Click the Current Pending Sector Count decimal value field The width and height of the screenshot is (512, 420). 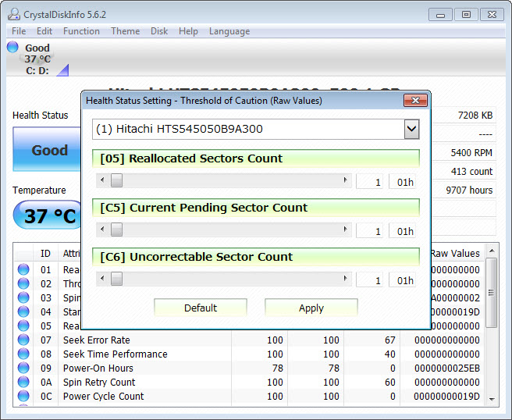tap(370, 231)
